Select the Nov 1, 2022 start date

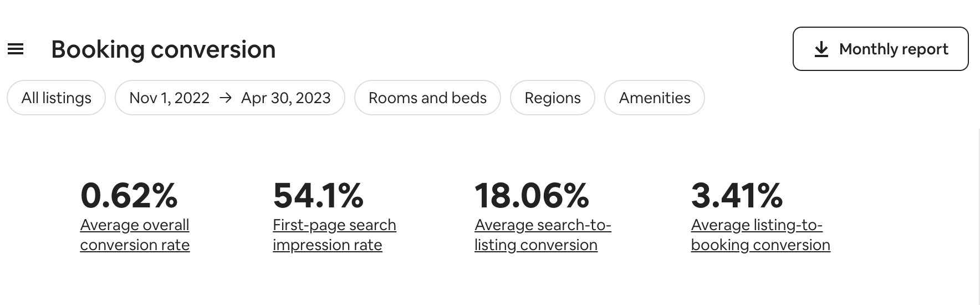tap(169, 98)
